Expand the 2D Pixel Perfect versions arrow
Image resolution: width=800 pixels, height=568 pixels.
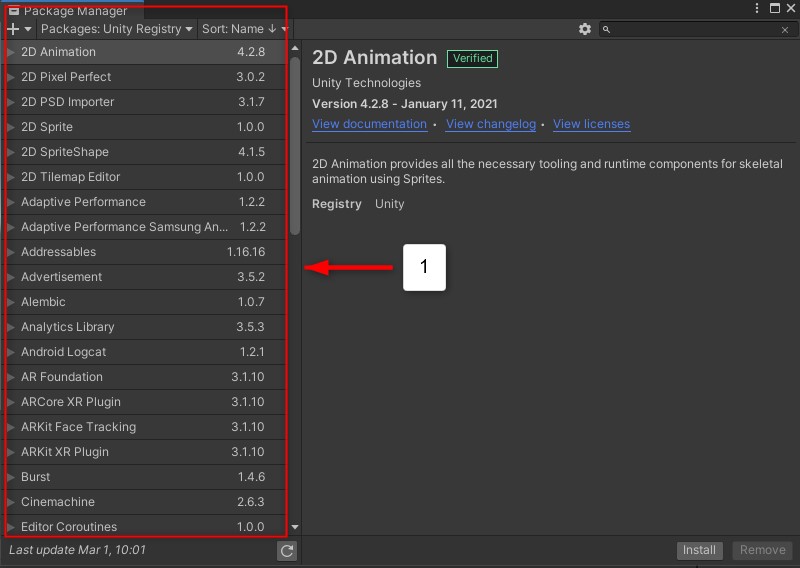pos(11,77)
